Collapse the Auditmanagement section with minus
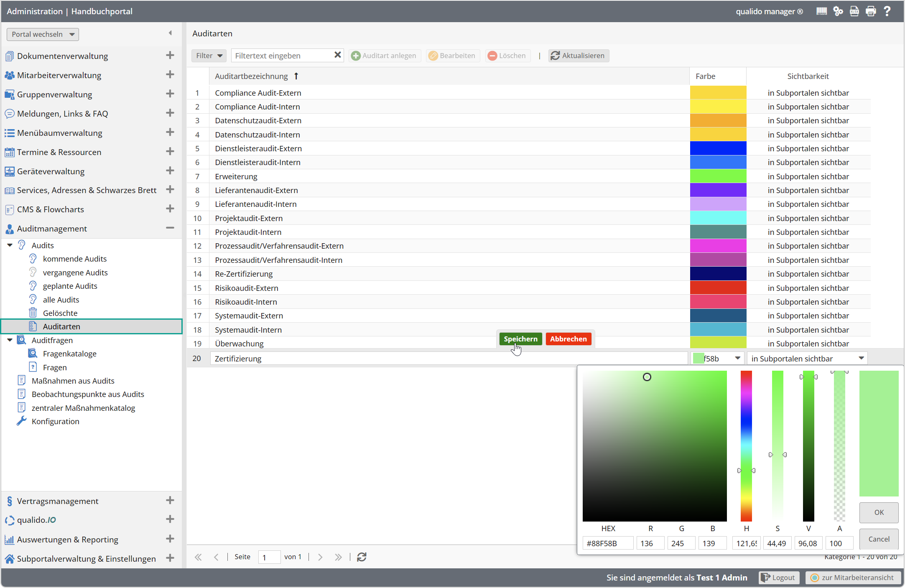Viewport: 905px width, 588px height. [170, 228]
